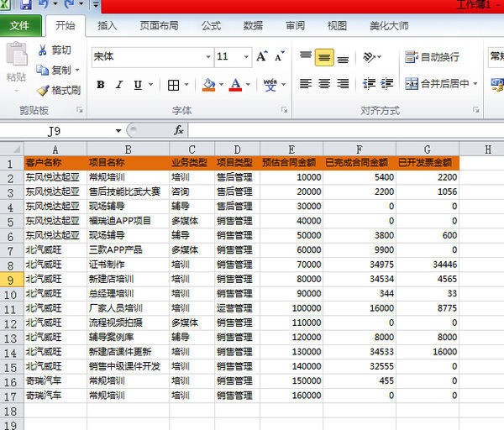
Task: Increase font size with the larger A icon
Action: 261,57
